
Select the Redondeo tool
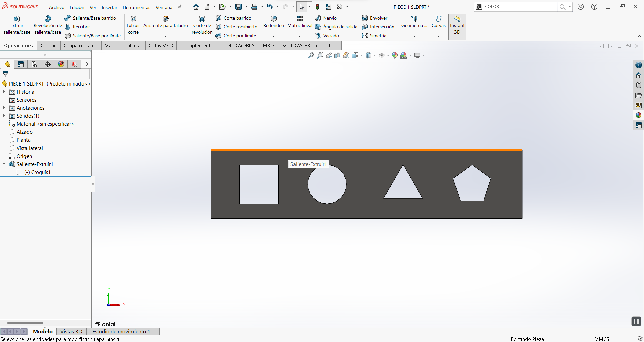(273, 22)
